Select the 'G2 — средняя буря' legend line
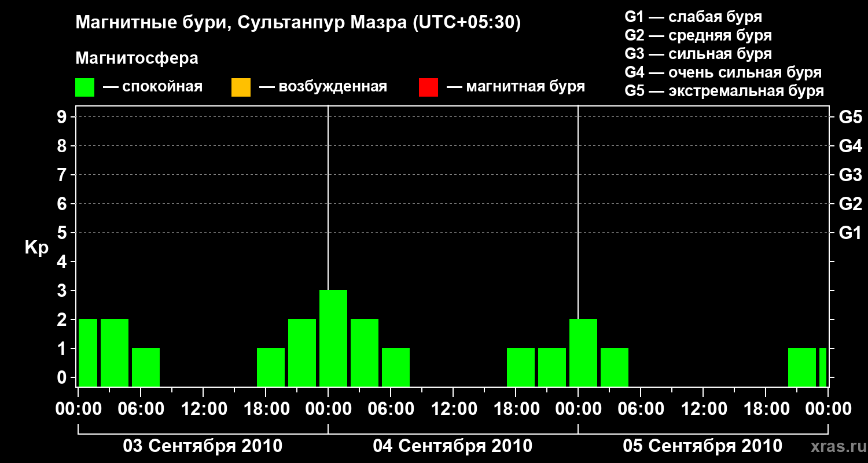This screenshot has height=463, width=868. [698, 35]
